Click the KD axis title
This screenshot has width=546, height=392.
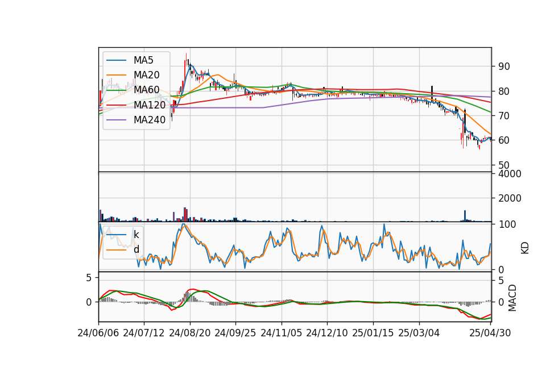525,248
